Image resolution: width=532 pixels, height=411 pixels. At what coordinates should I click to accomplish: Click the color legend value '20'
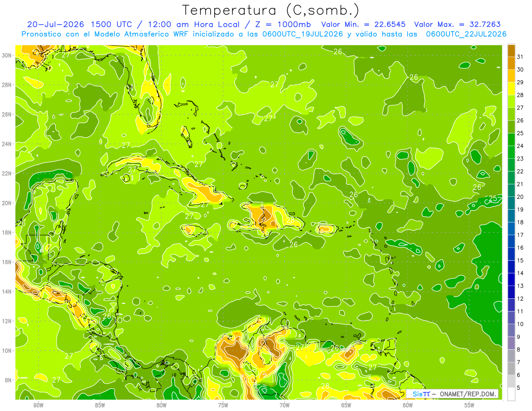point(520,196)
